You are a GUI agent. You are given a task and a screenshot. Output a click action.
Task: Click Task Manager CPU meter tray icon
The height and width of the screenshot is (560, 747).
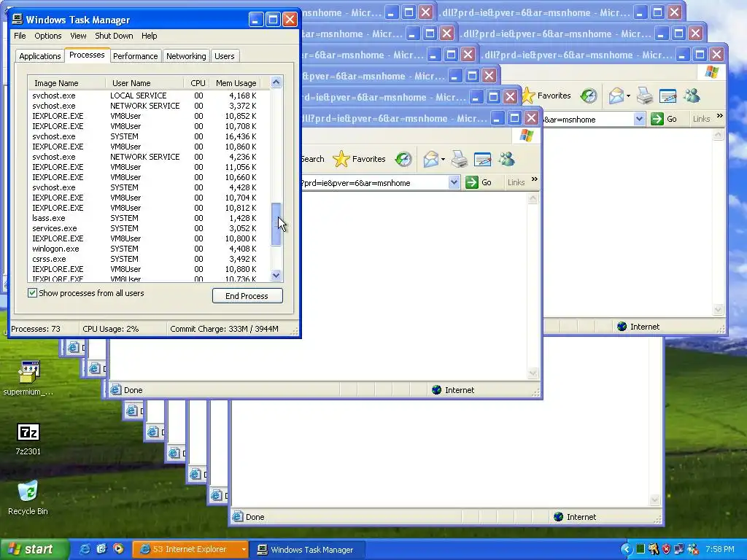tap(640, 549)
